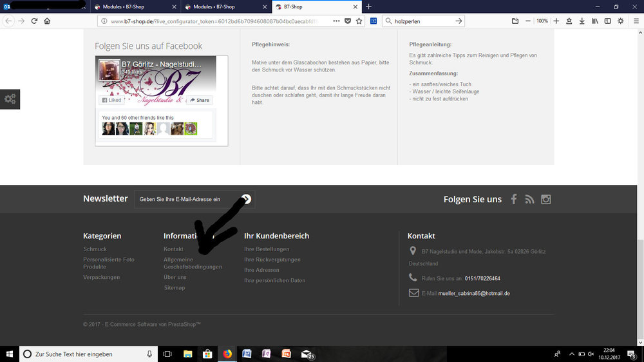Save page to Pocket
Image resolution: width=644 pixels, height=362 pixels.
click(x=348, y=21)
